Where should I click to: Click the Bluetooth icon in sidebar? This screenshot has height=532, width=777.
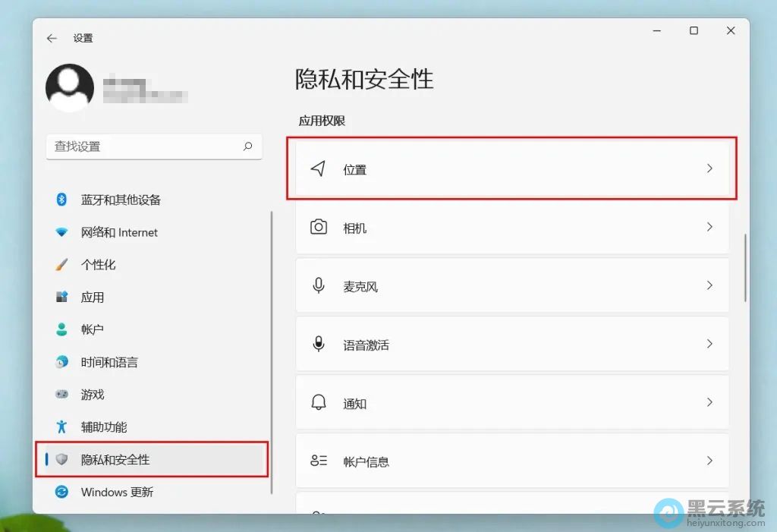(x=62, y=200)
